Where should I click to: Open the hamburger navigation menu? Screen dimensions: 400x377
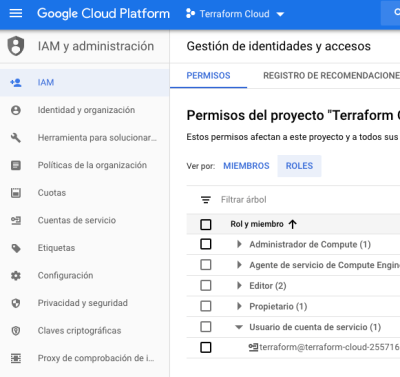click(x=16, y=13)
